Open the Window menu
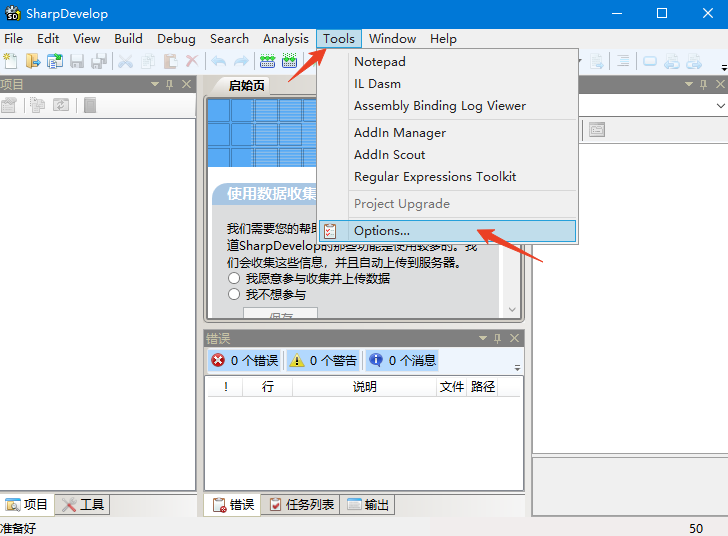This screenshot has height=536, width=728. [392, 39]
